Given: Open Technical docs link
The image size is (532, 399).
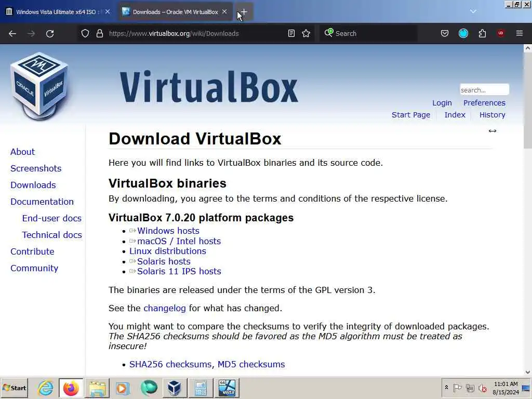Looking at the screenshot, I should [52, 235].
